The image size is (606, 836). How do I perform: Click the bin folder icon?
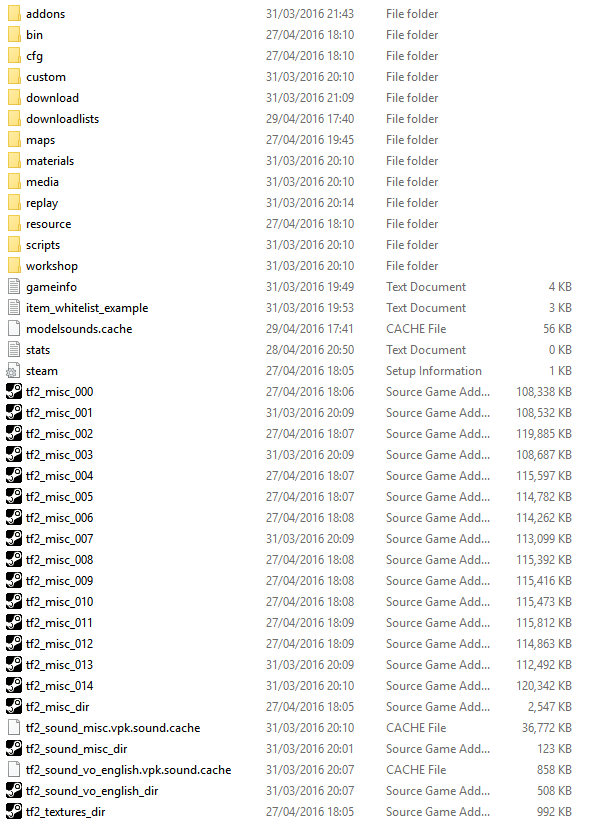pyautogui.click(x=14, y=35)
